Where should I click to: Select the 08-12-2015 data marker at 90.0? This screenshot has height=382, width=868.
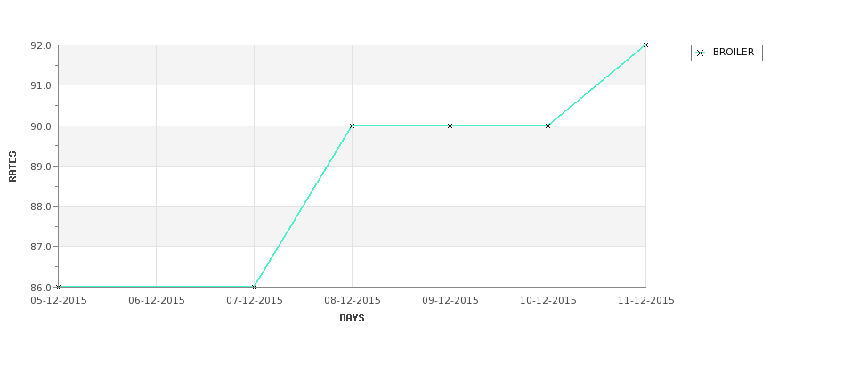(352, 126)
